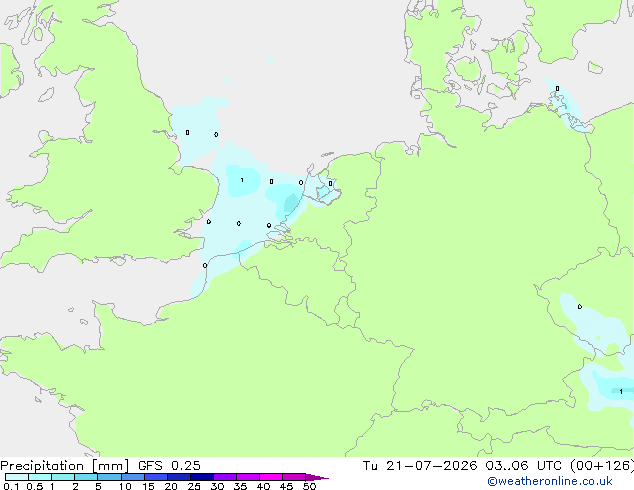Click the legend swatch between 0.5 and 1
The width and height of the screenshot is (634, 490).
[x=40, y=477]
